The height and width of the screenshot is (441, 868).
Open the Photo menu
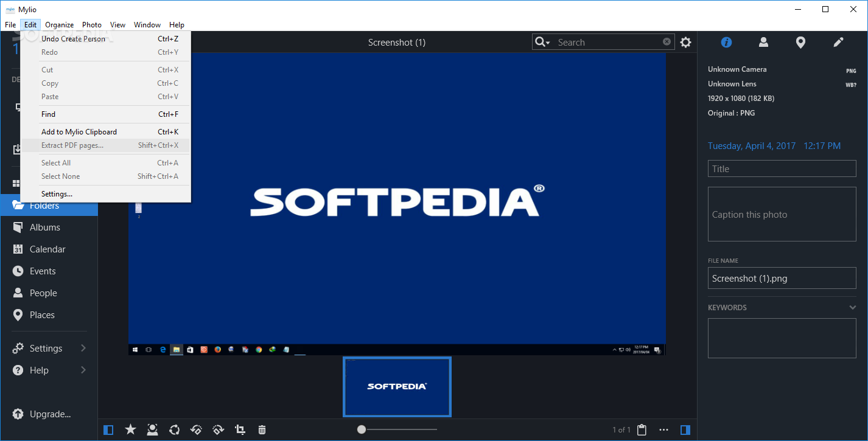pos(92,25)
